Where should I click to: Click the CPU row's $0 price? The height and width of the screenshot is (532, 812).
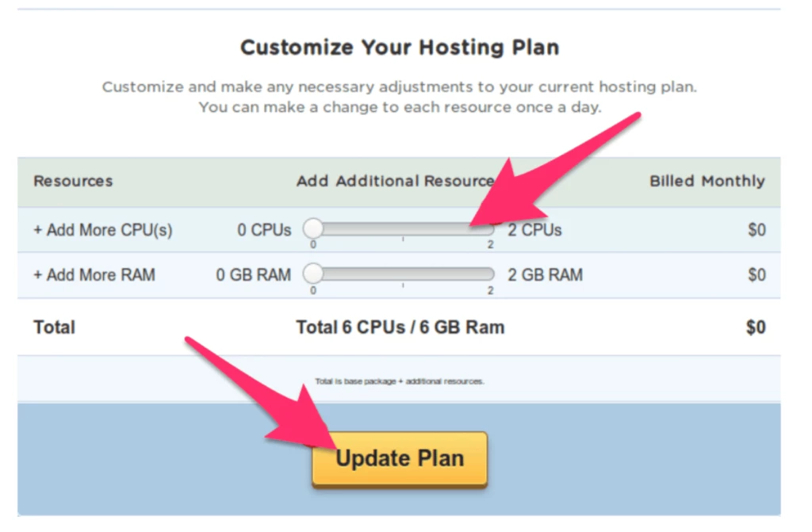pyautogui.click(x=756, y=230)
